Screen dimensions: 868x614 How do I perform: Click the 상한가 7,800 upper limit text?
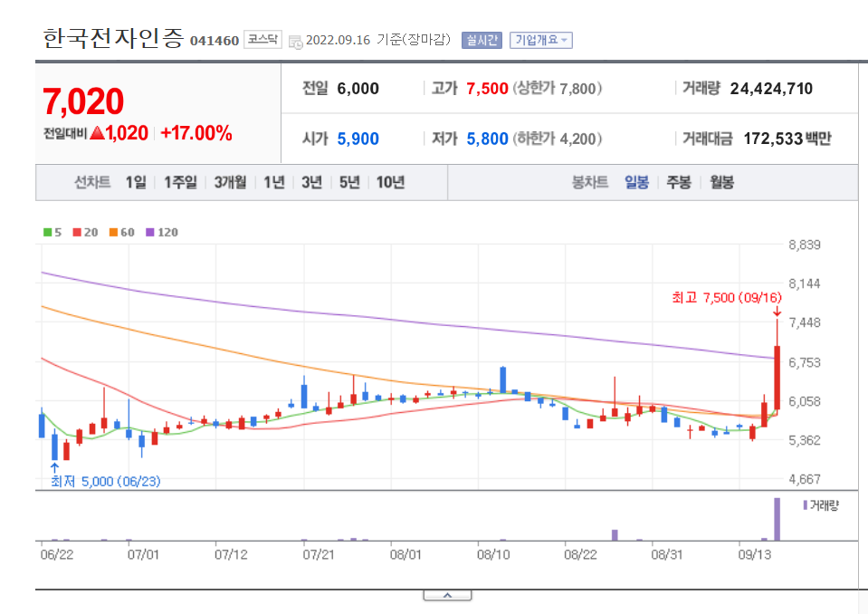[x=558, y=89]
